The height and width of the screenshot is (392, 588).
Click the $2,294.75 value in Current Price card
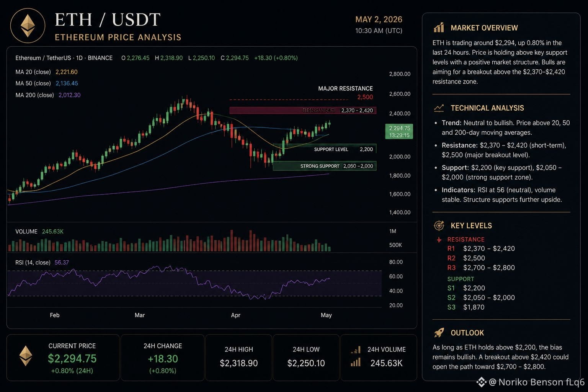72,359
